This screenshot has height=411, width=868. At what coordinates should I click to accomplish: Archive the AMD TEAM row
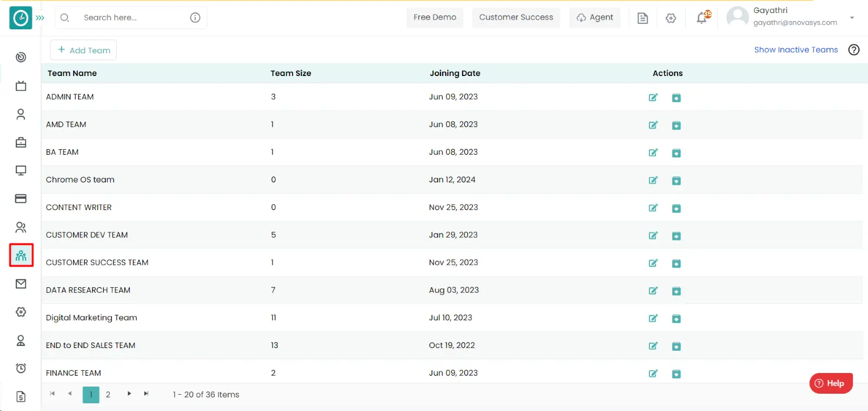[x=676, y=125]
